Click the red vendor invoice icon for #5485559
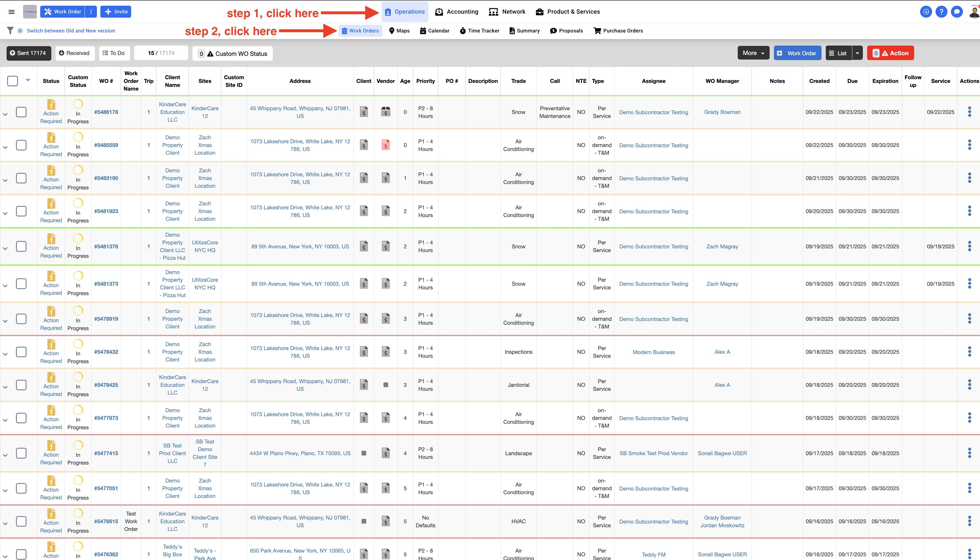This screenshot has width=980, height=560. [x=386, y=145]
